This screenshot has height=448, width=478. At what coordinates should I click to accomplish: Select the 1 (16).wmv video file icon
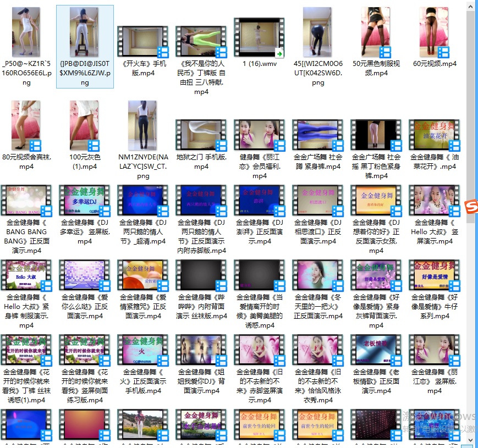tap(260, 38)
